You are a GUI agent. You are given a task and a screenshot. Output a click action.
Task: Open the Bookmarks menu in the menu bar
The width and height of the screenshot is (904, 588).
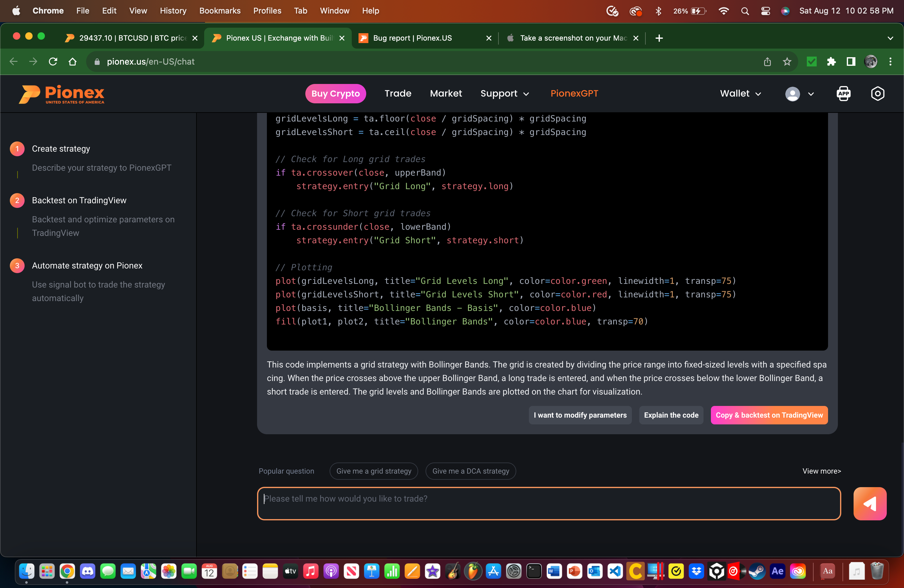[x=220, y=11]
